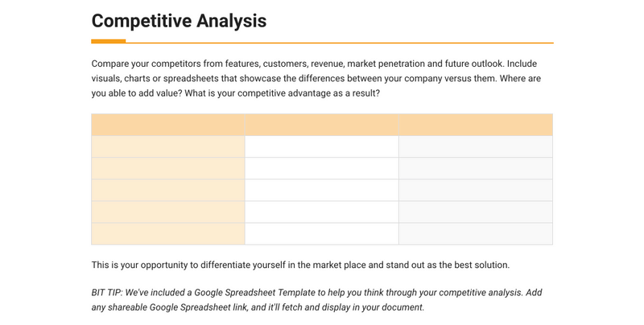This screenshot has width=644, height=325.
Task: Click middle cell in the second body row
Action: coord(321,168)
